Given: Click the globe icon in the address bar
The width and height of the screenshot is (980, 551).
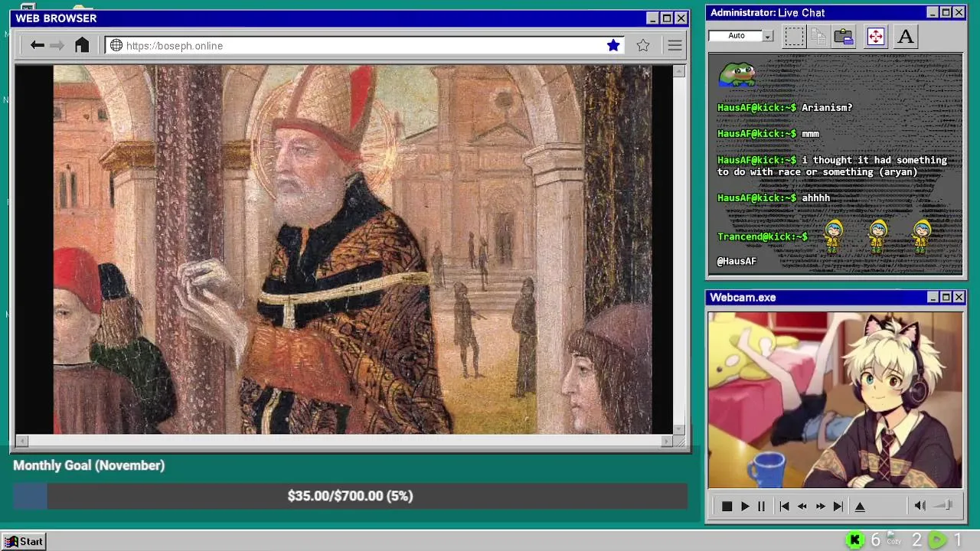Looking at the screenshot, I should coord(116,45).
